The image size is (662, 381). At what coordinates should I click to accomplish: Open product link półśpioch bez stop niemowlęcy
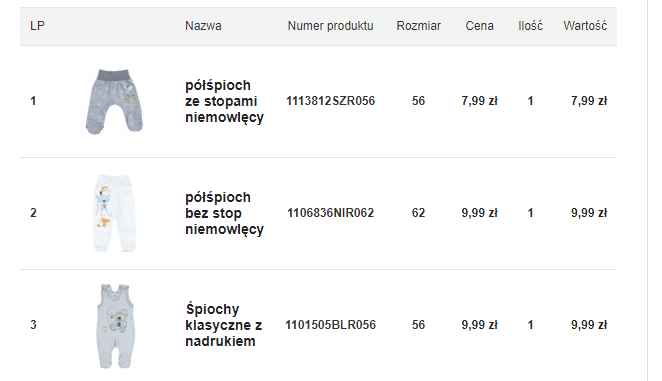(x=224, y=213)
